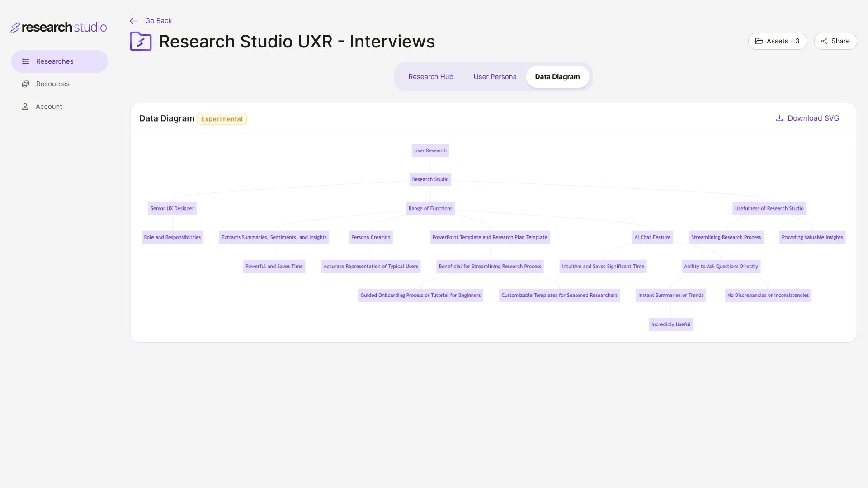868x488 pixels.
Task: Click Ability to Ask Questions Directly node
Action: pos(721,266)
